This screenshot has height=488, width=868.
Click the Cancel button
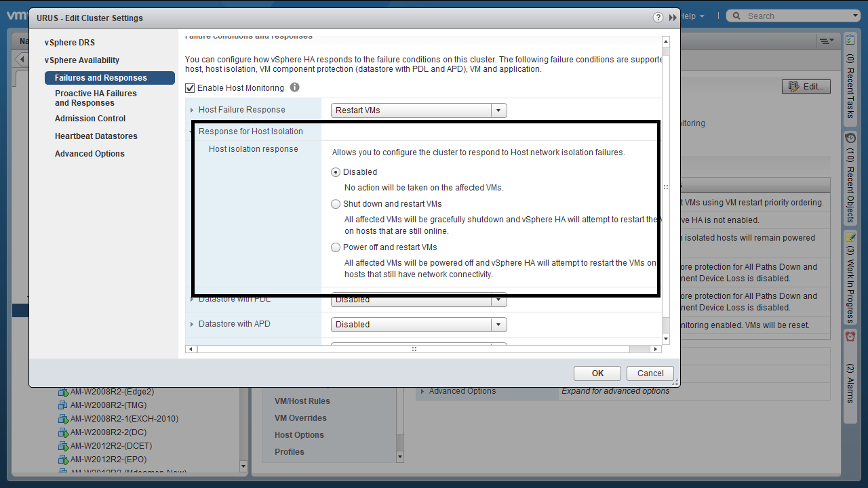click(650, 373)
